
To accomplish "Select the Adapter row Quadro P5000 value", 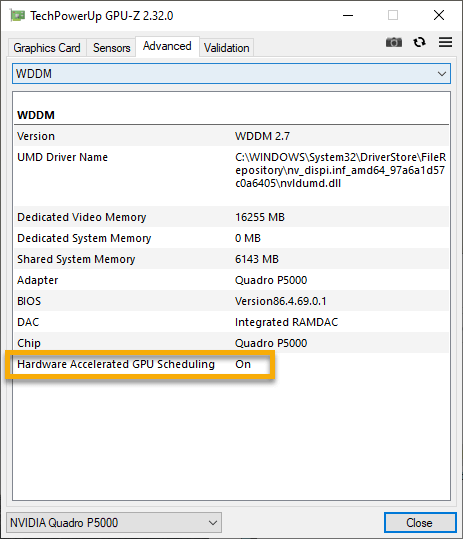I will coord(271,280).
